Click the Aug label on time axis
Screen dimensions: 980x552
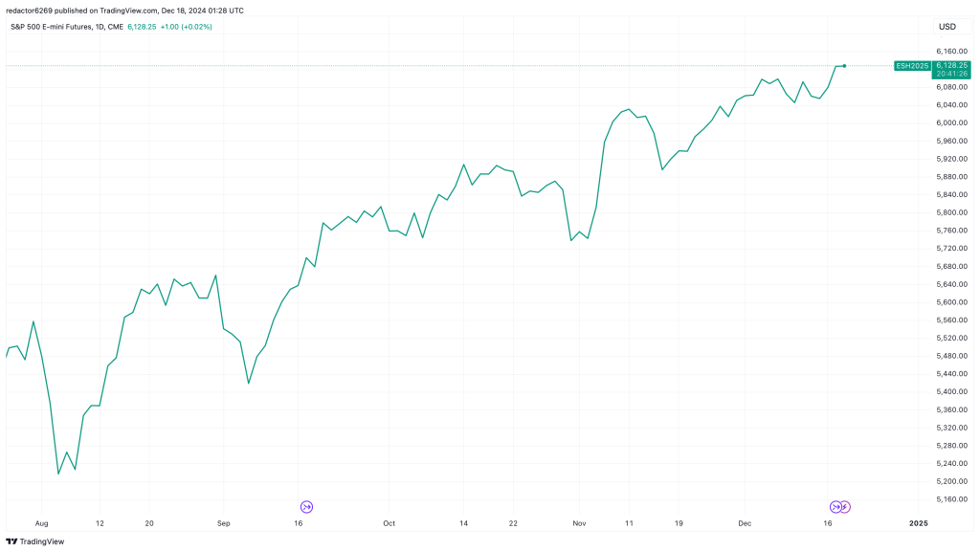pos(41,523)
